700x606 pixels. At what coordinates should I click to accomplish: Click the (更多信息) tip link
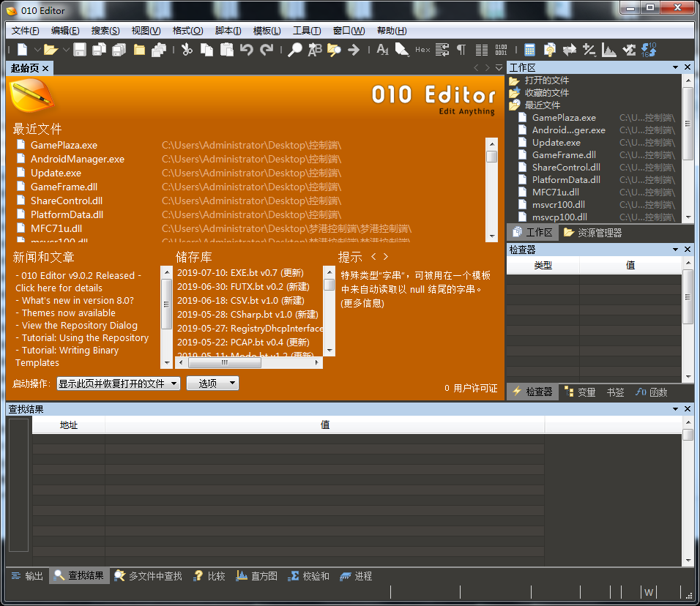(362, 304)
